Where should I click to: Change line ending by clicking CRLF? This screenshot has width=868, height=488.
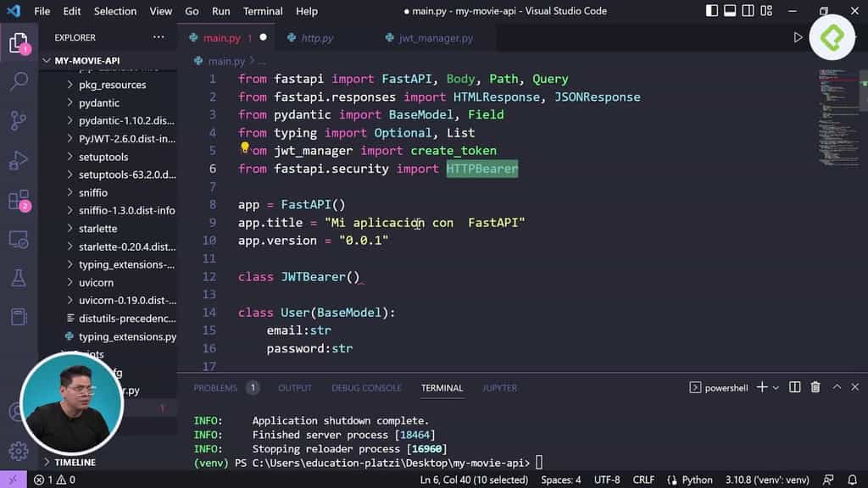pyautogui.click(x=643, y=479)
